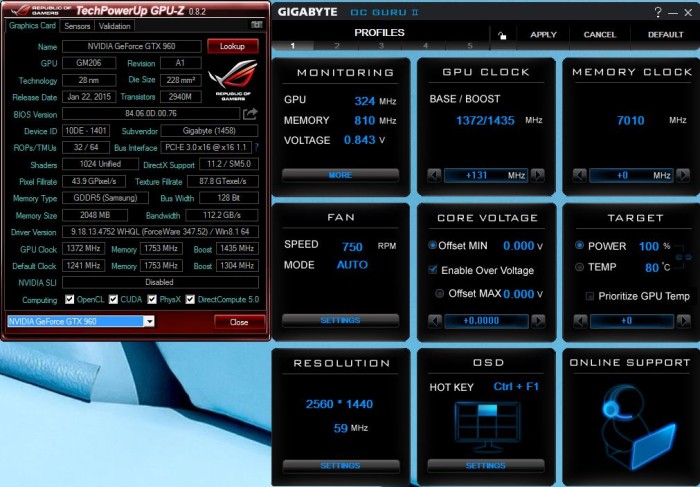Select the POWER target radio button
The width and height of the screenshot is (700, 487).
(579, 245)
